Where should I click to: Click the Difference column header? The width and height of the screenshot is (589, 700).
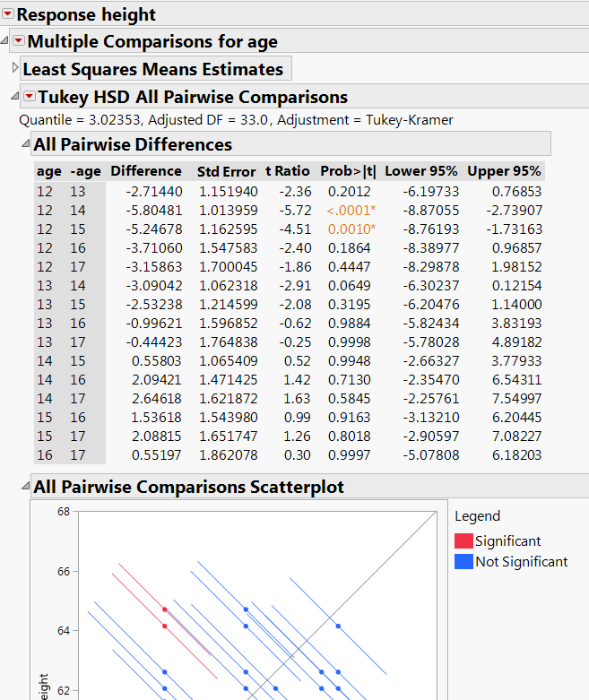(146, 171)
